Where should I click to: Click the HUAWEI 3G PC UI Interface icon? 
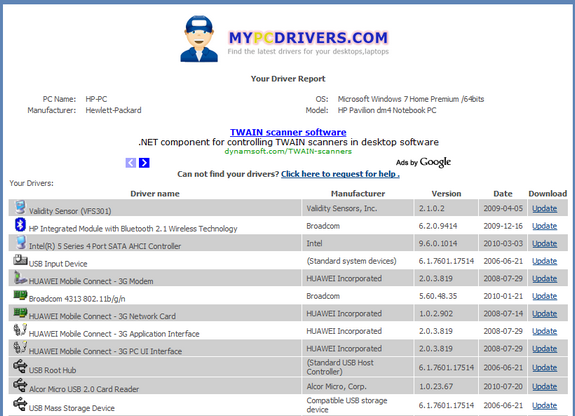coord(20,347)
